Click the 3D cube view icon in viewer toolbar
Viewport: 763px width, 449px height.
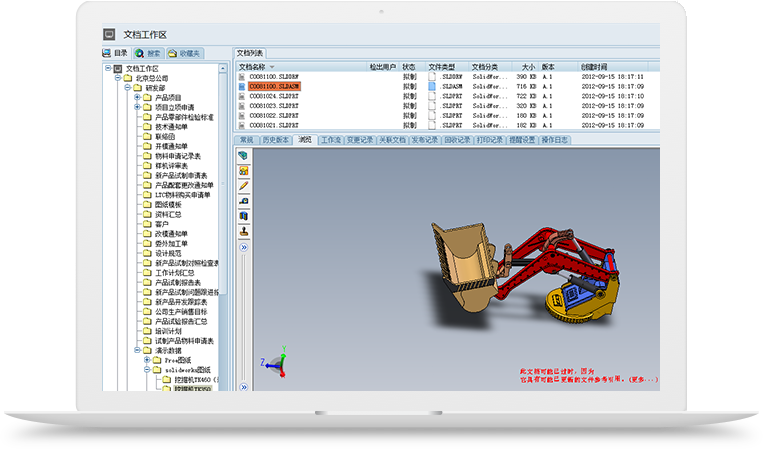(x=243, y=157)
